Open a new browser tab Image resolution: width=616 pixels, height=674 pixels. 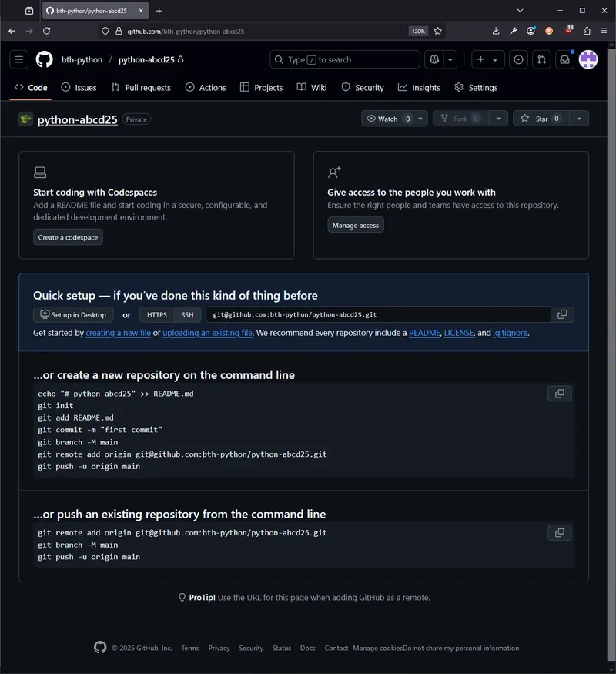(159, 11)
